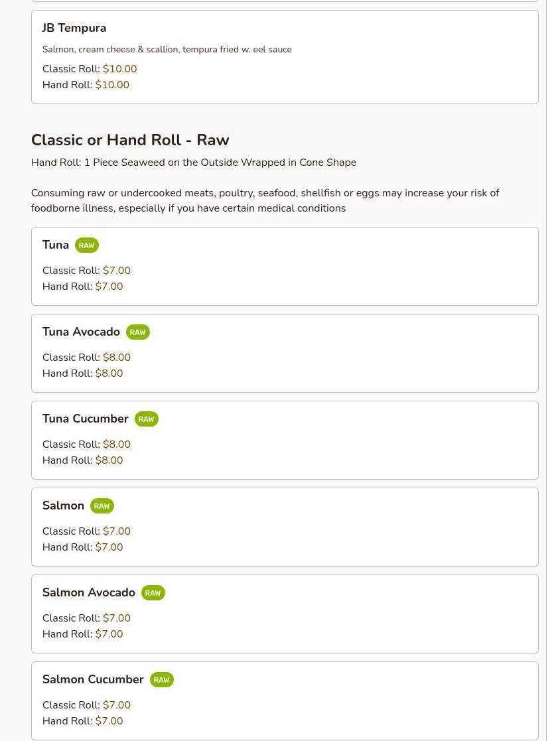
Task: Click Tuna Avocado Classic Roll $8.00 price
Action: click(x=117, y=358)
